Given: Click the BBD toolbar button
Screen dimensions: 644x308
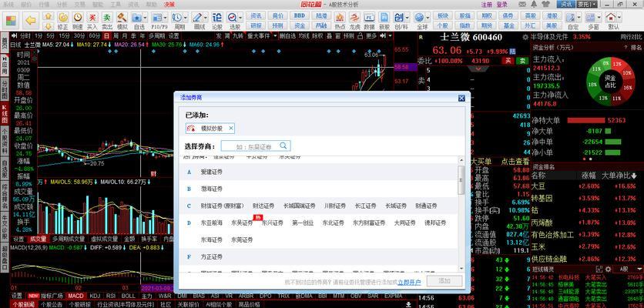Looking at the screenshot, I should 300,15.
